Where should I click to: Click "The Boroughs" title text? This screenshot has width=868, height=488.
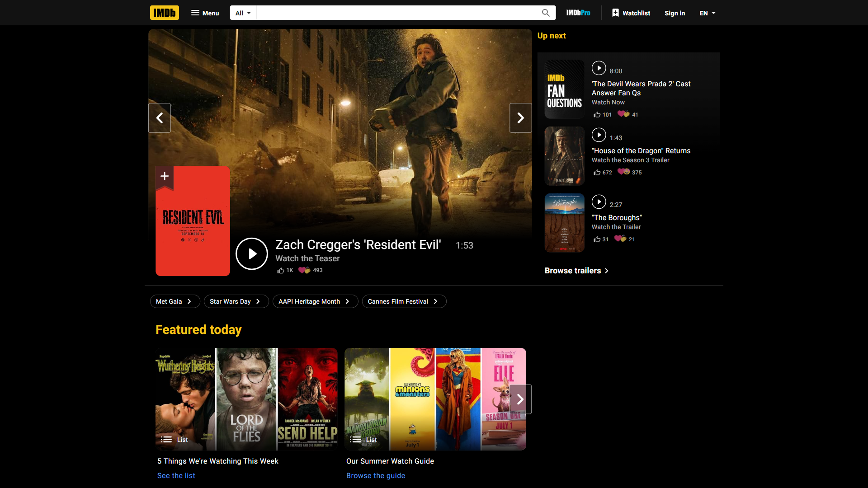click(x=617, y=218)
